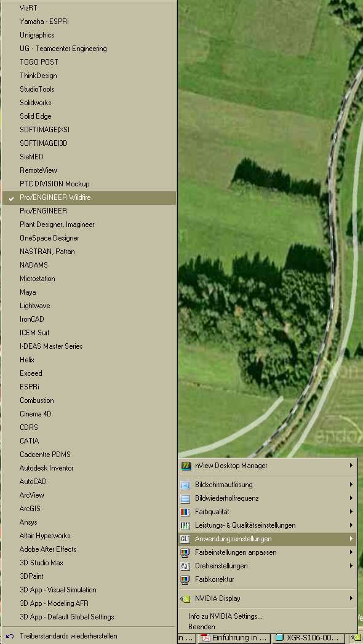Click the Bildwiederholfrequenz icon

coord(185,499)
